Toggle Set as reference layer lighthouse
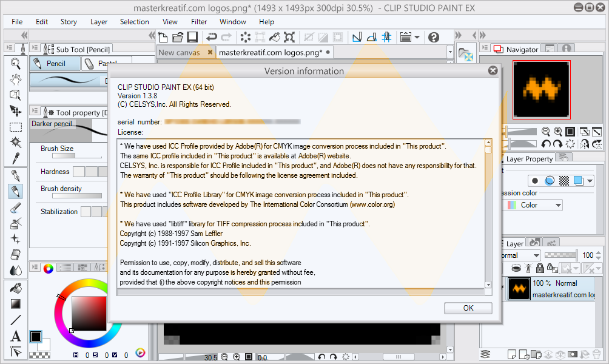The image size is (609, 364). pyautogui.click(x=528, y=268)
